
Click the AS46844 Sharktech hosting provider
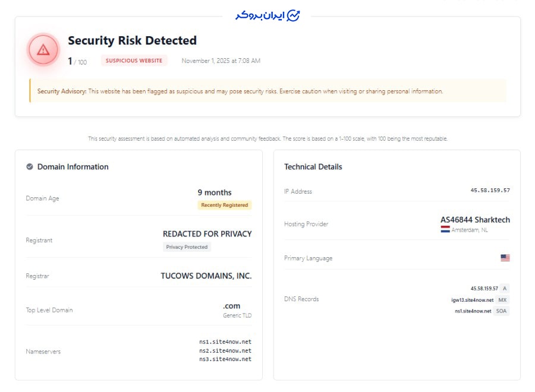[475, 220]
